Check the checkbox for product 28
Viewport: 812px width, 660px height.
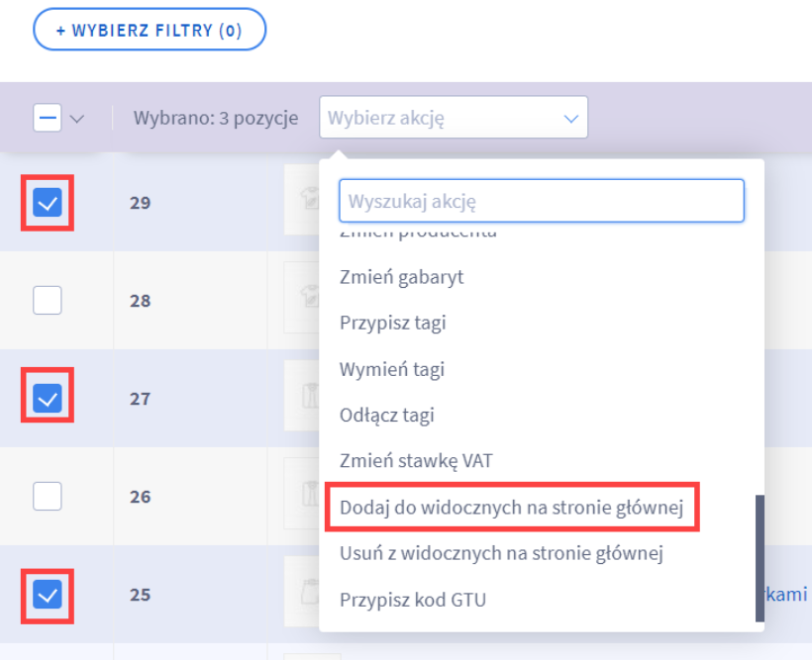pyautogui.click(x=48, y=300)
